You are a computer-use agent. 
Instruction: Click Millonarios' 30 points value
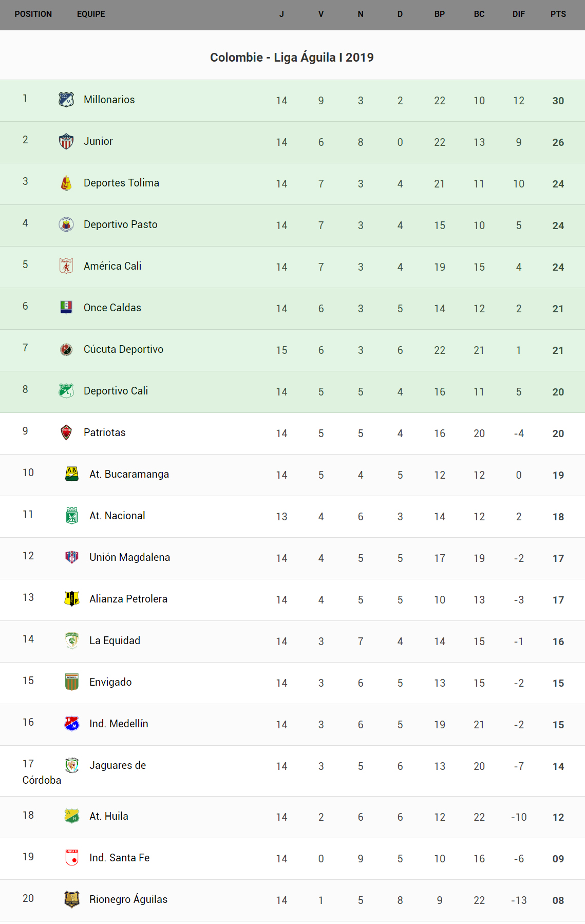[558, 101]
